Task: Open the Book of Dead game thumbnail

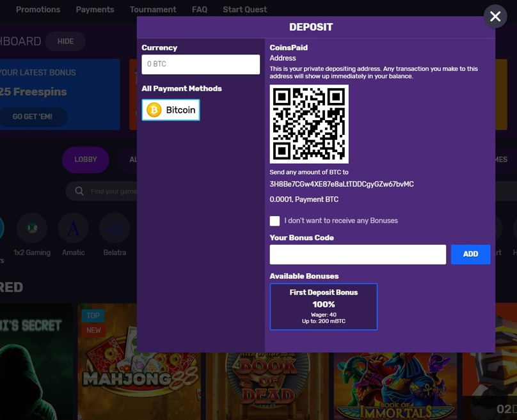Action: (x=267, y=386)
